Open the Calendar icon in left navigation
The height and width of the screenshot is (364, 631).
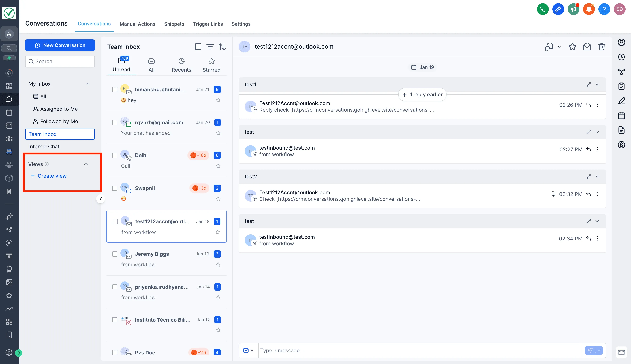point(9,112)
